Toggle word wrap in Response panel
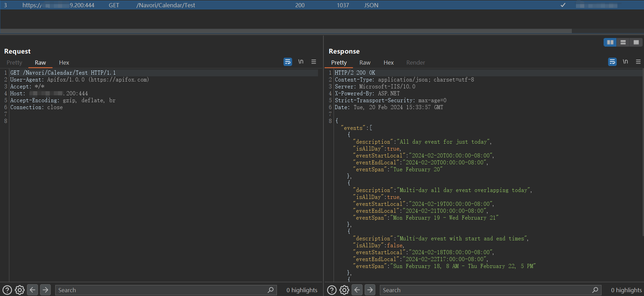 click(x=612, y=62)
